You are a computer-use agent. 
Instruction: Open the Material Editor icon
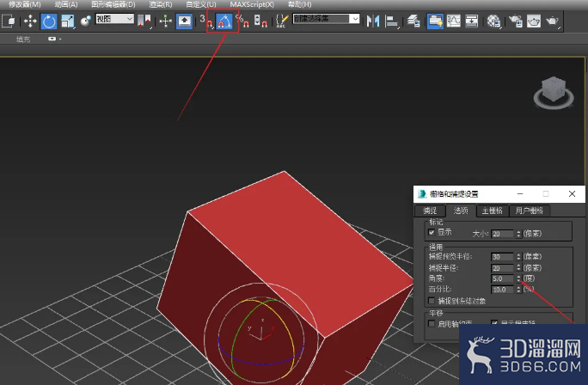pyautogui.click(x=494, y=21)
